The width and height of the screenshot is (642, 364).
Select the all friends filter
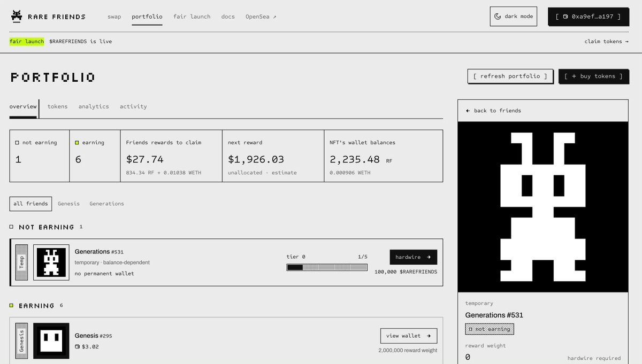click(30, 204)
